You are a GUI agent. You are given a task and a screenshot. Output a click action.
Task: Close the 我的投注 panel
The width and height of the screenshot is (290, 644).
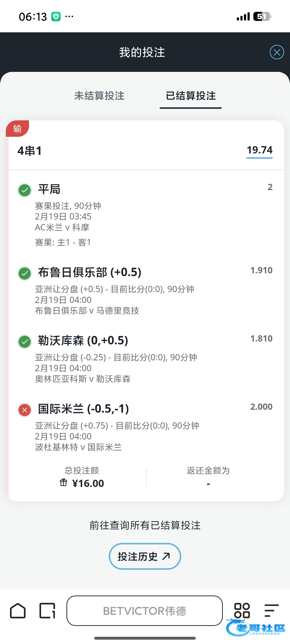(x=277, y=52)
